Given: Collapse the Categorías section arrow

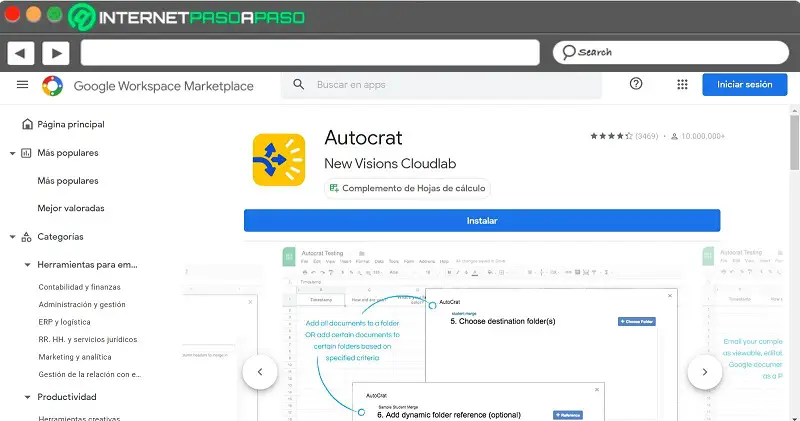Looking at the screenshot, I should [x=12, y=237].
